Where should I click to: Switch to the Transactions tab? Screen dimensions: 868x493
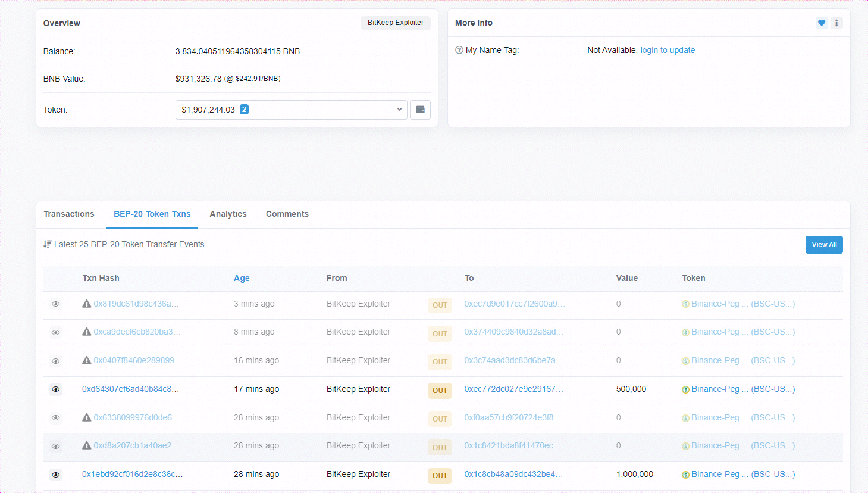[69, 214]
